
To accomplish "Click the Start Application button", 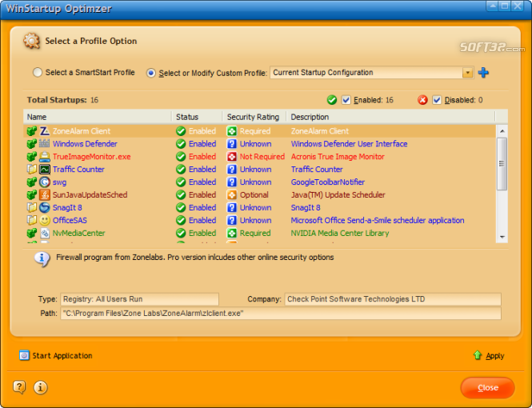I will tap(56, 355).
